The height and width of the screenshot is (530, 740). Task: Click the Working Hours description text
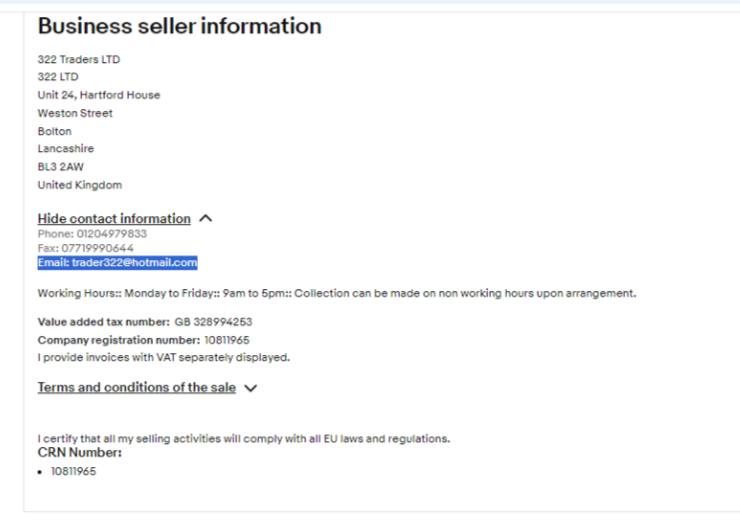pyautogui.click(x=337, y=293)
